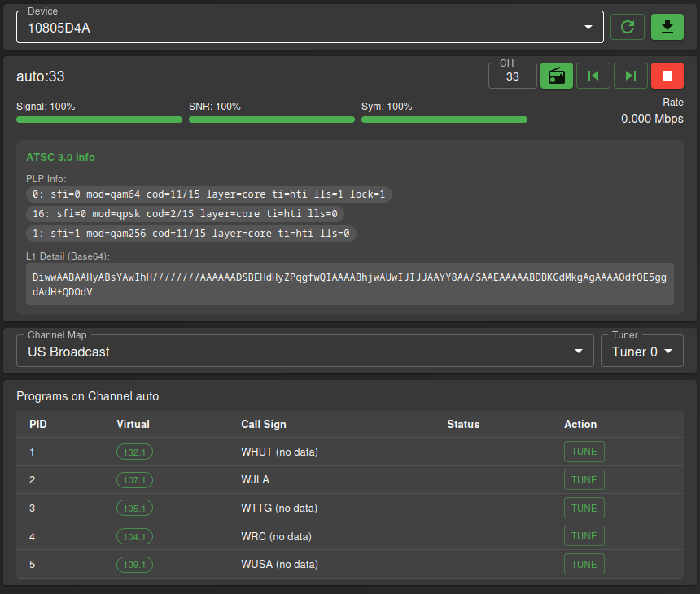Image resolution: width=700 pixels, height=594 pixels.
Task: Click the Signal strength progress bar
Action: click(99, 120)
